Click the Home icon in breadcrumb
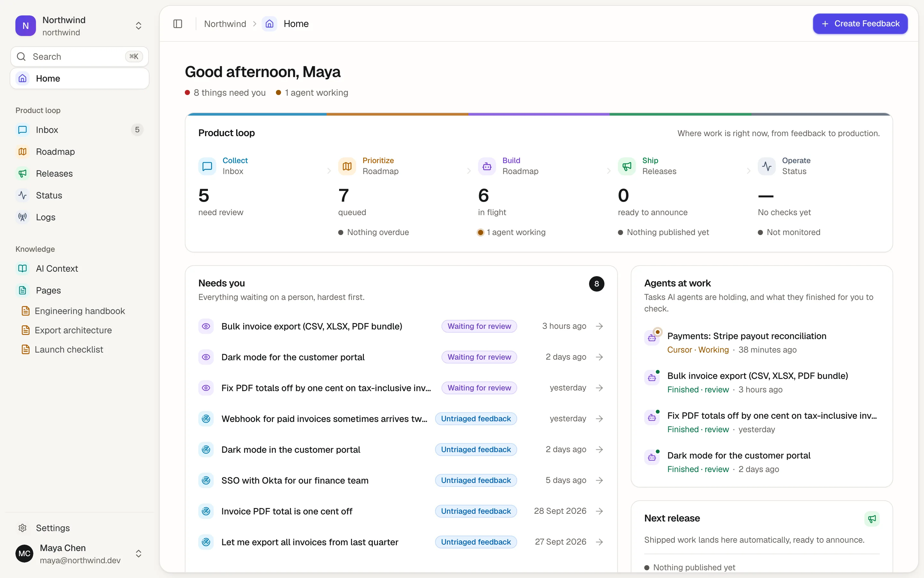 coord(269,24)
